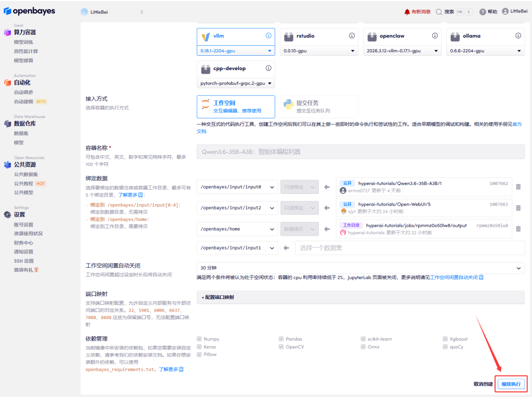The image size is (532, 397).
Task: Open the ollama 0.6.6-2204-gpu version dropdown
Action: (x=486, y=51)
